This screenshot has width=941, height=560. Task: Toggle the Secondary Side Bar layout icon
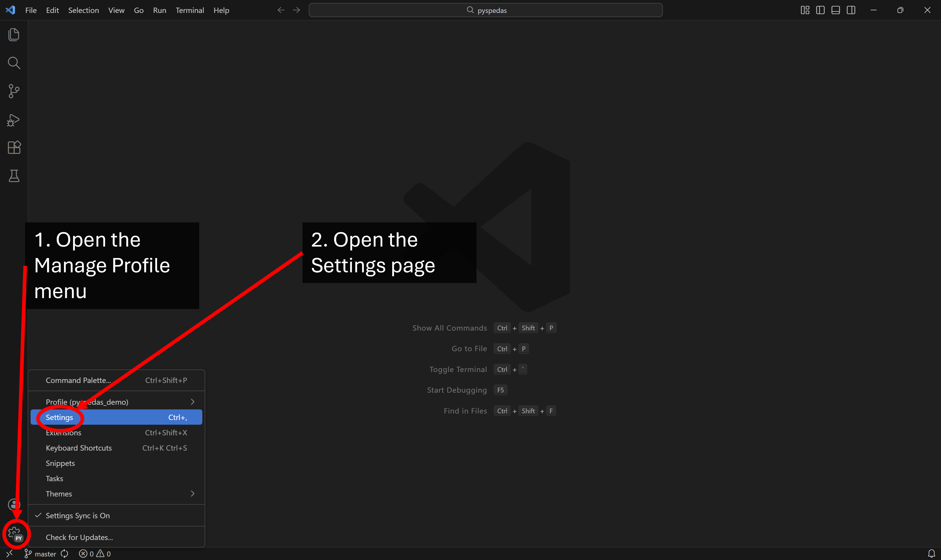pyautogui.click(x=851, y=10)
